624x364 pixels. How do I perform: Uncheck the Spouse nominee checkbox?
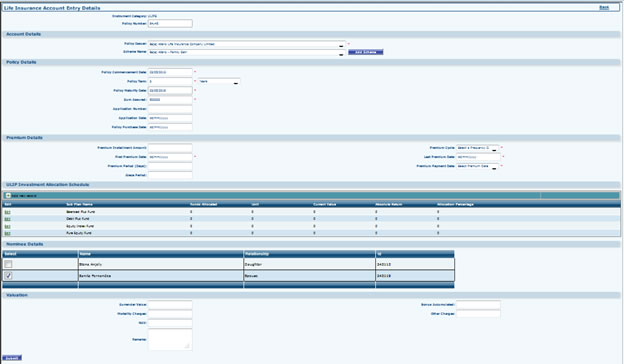pos(8,276)
